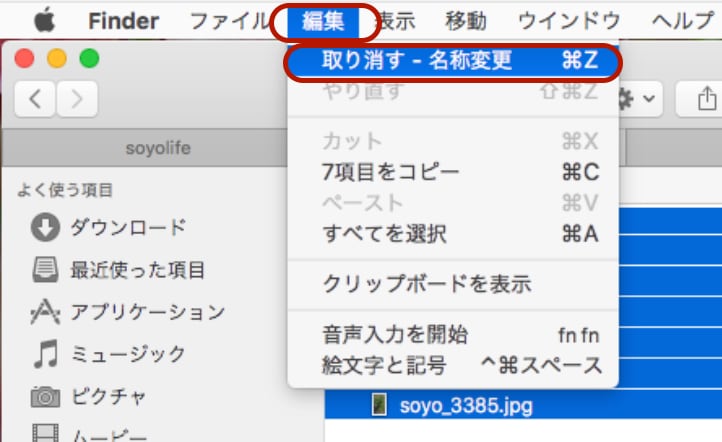Open the ファイル (File) menu

228,21
